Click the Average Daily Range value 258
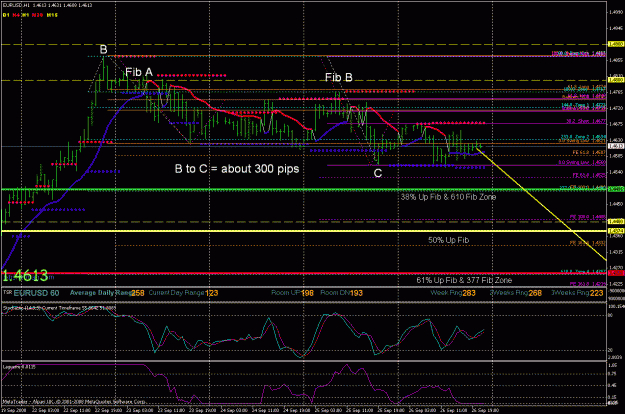625x414 pixels. 138,293
